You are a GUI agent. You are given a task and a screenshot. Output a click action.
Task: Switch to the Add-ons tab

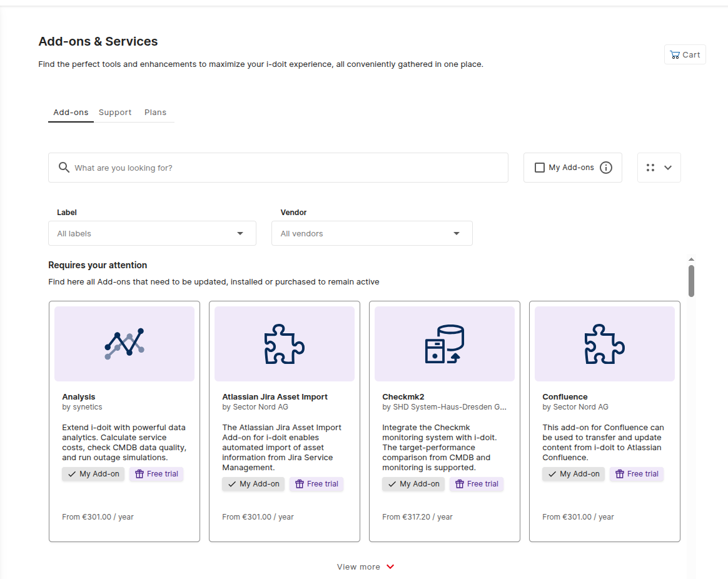(x=71, y=113)
